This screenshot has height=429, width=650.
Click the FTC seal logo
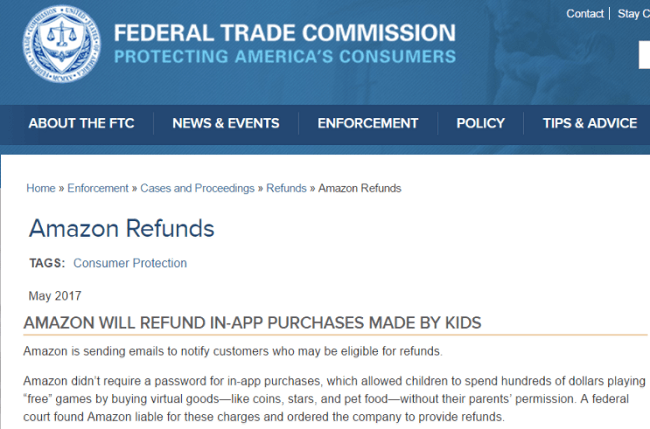click(61, 43)
